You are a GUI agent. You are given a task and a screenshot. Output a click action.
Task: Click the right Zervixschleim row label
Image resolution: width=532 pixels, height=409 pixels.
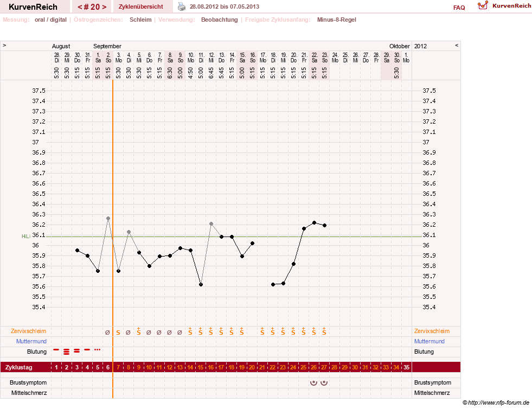click(432, 331)
